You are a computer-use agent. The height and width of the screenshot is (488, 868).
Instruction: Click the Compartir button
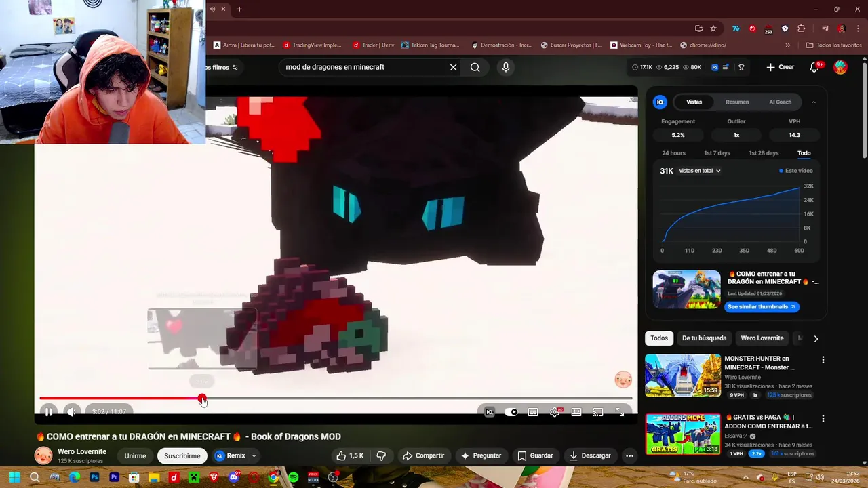423,455
